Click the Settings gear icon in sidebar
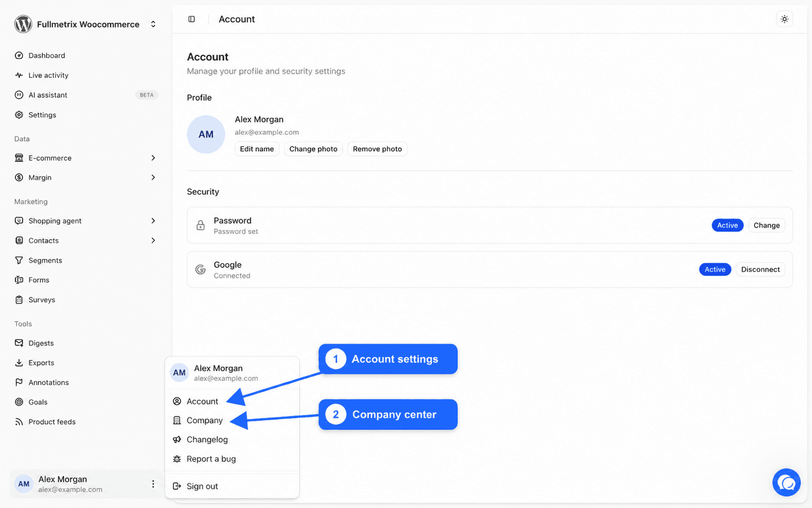 click(19, 115)
